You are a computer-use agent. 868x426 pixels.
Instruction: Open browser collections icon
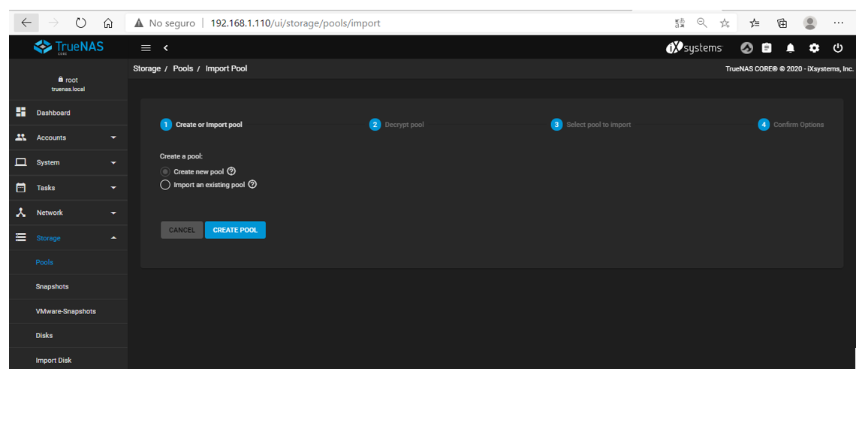[x=782, y=23]
